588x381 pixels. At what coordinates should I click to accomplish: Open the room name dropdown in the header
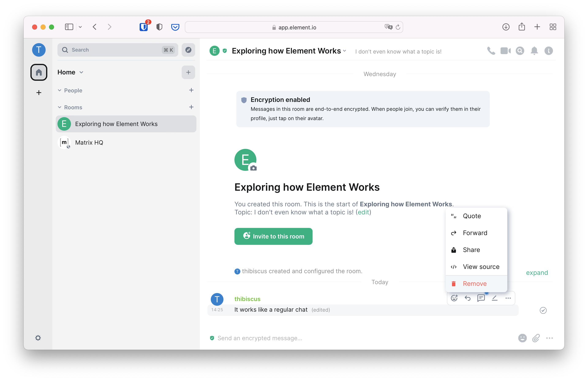344,51
